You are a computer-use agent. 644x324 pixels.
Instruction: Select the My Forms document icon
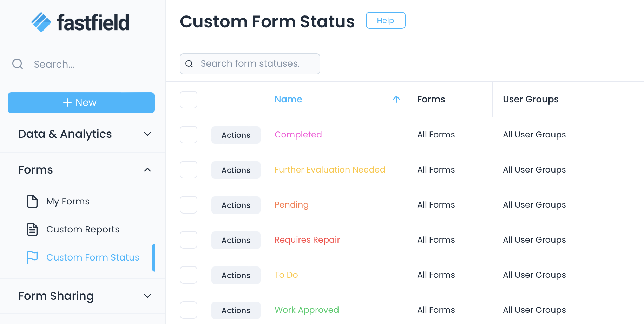pos(32,201)
